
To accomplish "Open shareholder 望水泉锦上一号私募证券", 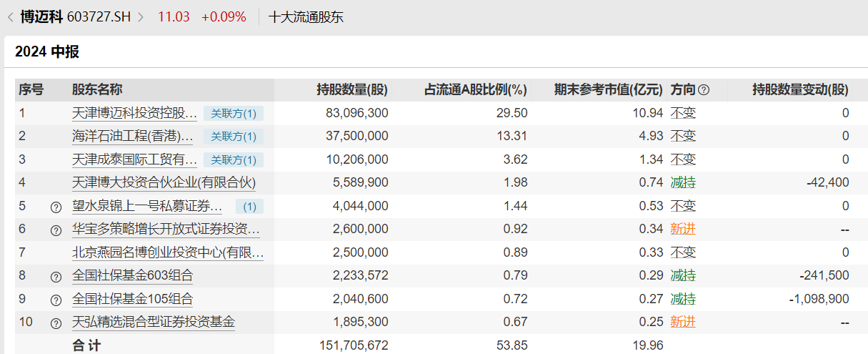I will [x=147, y=207].
